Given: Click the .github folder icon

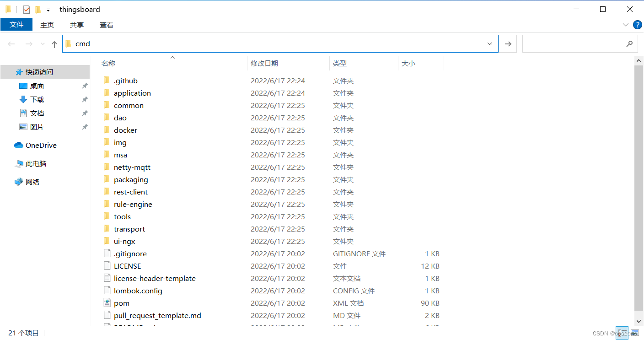Looking at the screenshot, I should point(107,81).
